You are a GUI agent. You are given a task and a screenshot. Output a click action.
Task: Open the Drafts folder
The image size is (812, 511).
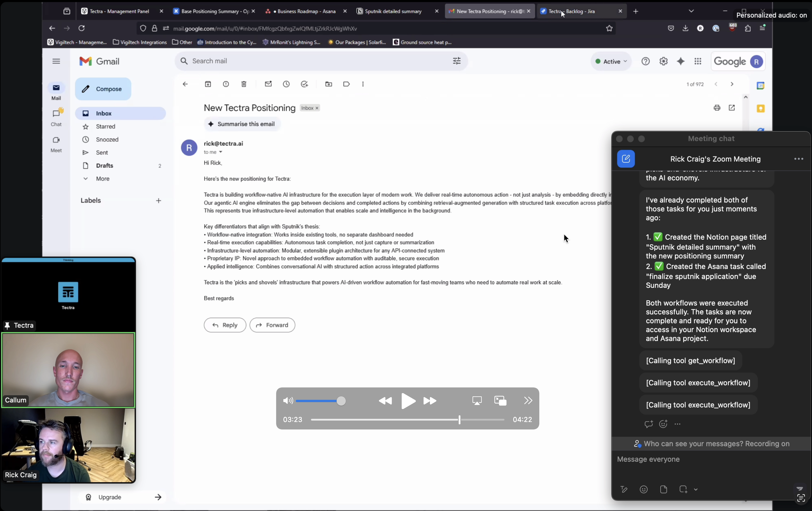(x=120, y=166)
